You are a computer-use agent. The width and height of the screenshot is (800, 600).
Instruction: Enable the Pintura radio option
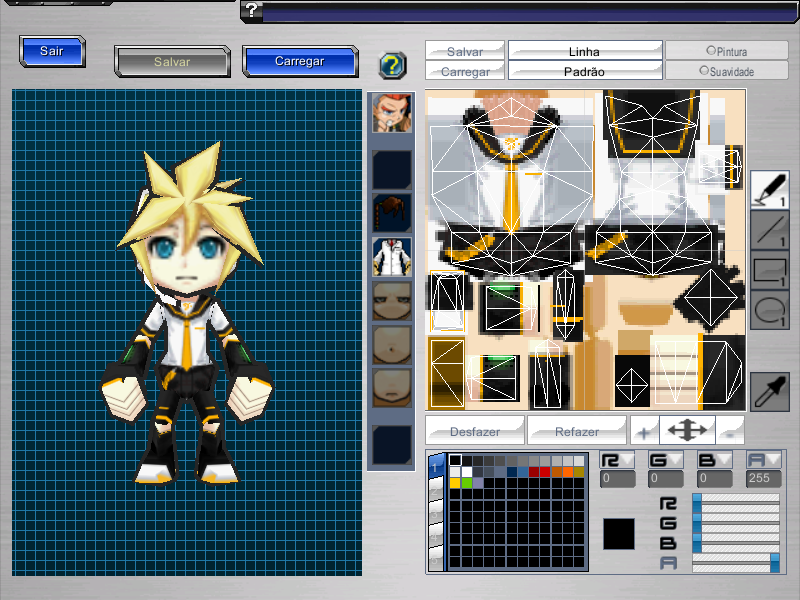click(727, 51)
